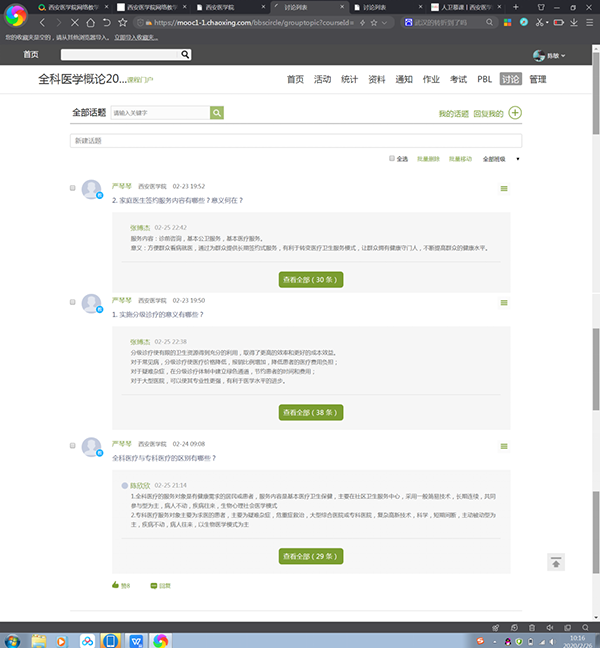Click the back-to-top arrow button

556,563
